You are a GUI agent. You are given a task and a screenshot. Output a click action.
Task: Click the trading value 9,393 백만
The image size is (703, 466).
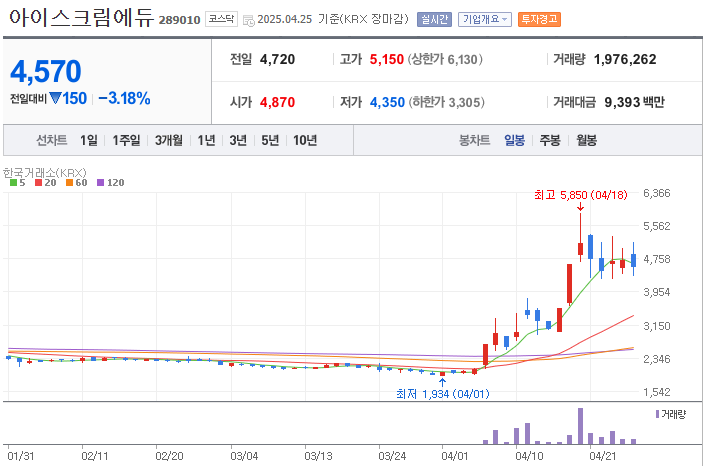tap(634, 102)
